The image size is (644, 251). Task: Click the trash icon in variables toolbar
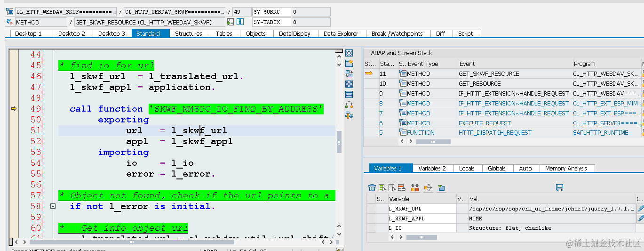(x=372, y=188)
